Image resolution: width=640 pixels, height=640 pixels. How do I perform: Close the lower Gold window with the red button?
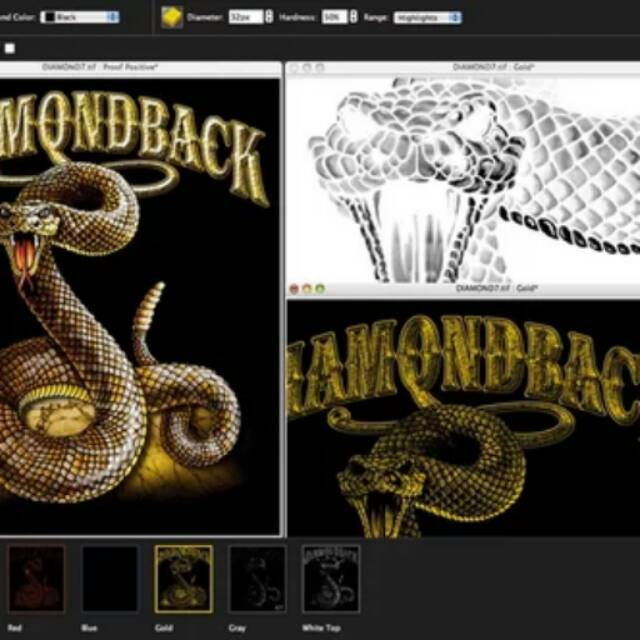pyautogui.click(x=294, y=289)
